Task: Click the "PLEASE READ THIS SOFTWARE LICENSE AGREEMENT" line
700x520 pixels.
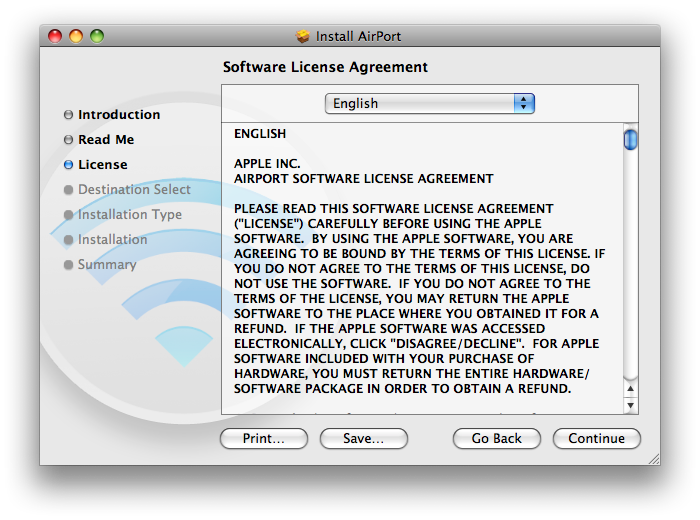Action: [x=394, y=209]
